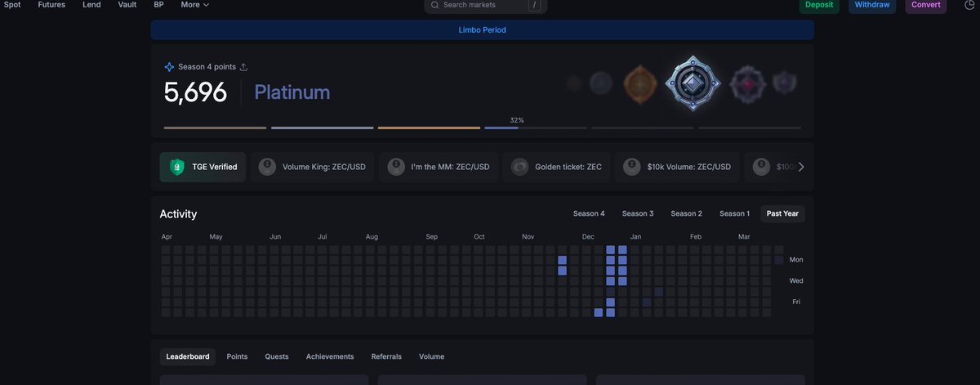
Task: Open the Points tab
Action: (237, 356)
